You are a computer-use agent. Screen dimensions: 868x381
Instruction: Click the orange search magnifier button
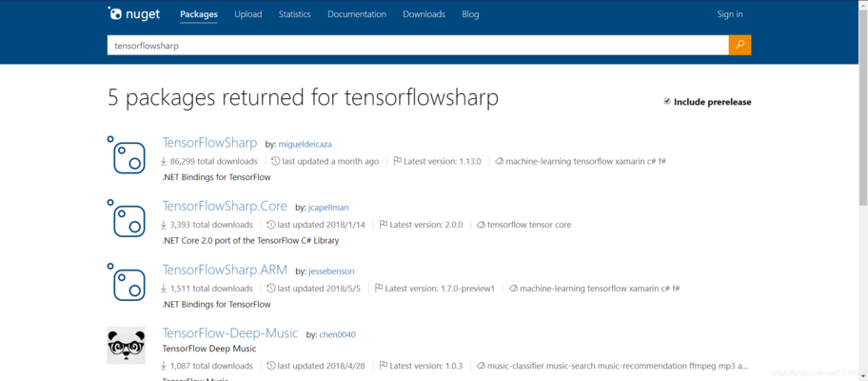(740, 45)
